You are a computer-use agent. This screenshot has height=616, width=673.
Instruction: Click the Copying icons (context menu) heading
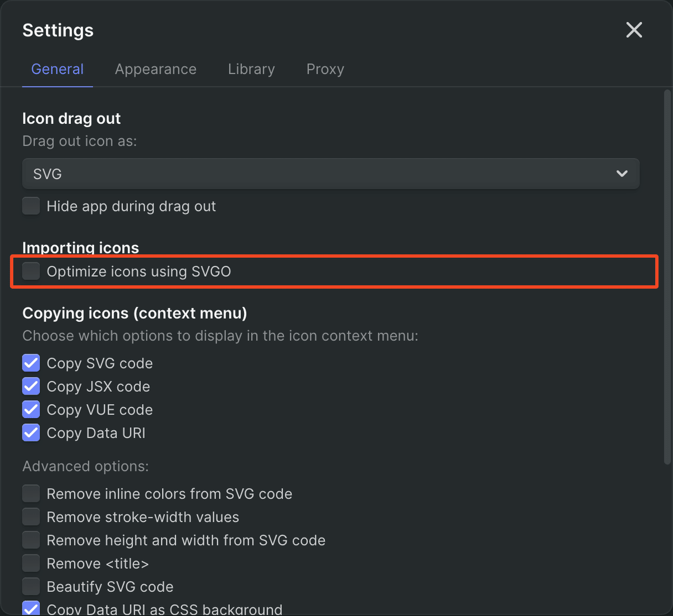pyautogui.click(x=135, y=313)
